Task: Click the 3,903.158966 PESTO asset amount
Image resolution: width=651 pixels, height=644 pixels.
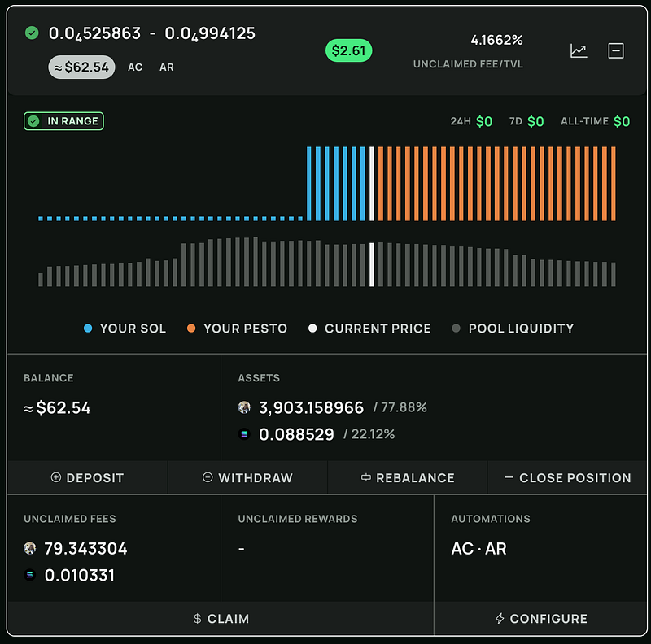Action: (x=311, y=408)
